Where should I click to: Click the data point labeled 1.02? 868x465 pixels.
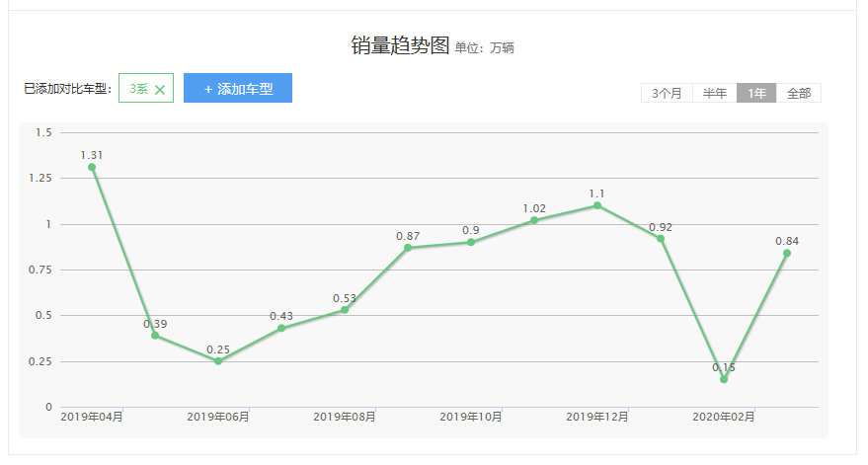coord(534,220)
